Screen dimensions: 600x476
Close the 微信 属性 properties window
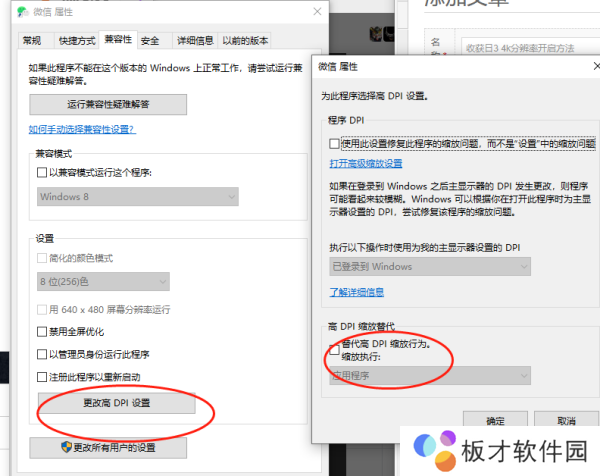(316, 11)
